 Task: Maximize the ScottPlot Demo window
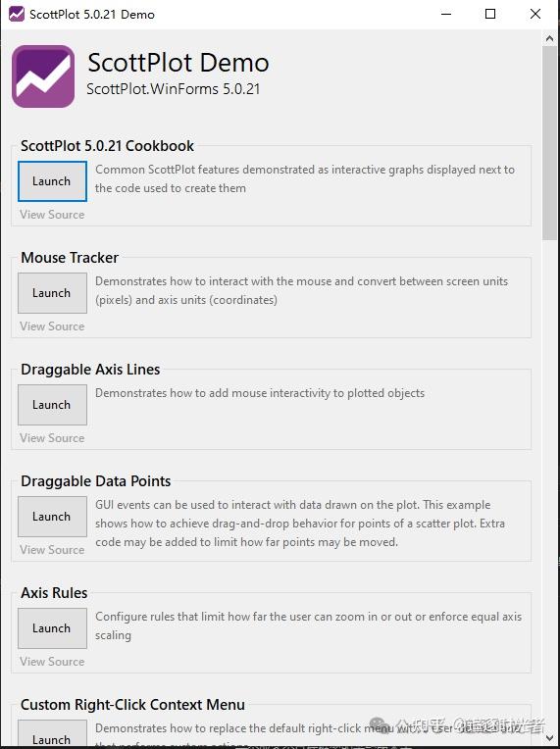tap(490, 14)
